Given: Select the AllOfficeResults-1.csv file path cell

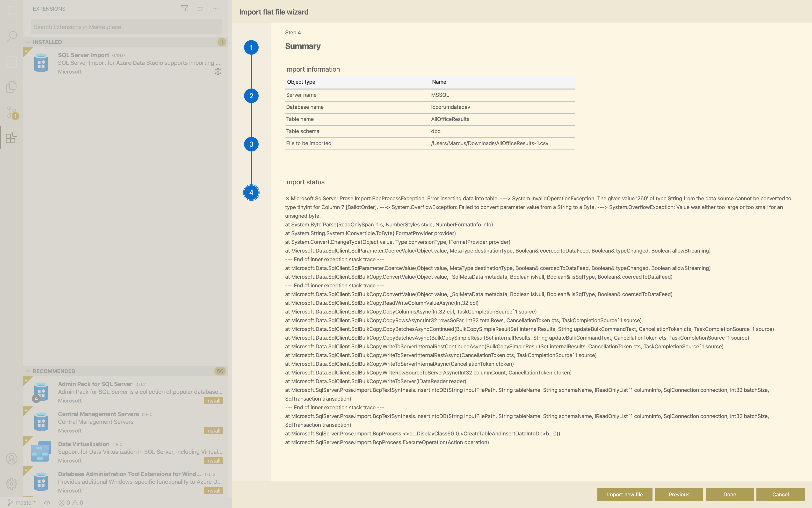Looking at the screenshot, I should pyautogui.click(x=502, y=143).
